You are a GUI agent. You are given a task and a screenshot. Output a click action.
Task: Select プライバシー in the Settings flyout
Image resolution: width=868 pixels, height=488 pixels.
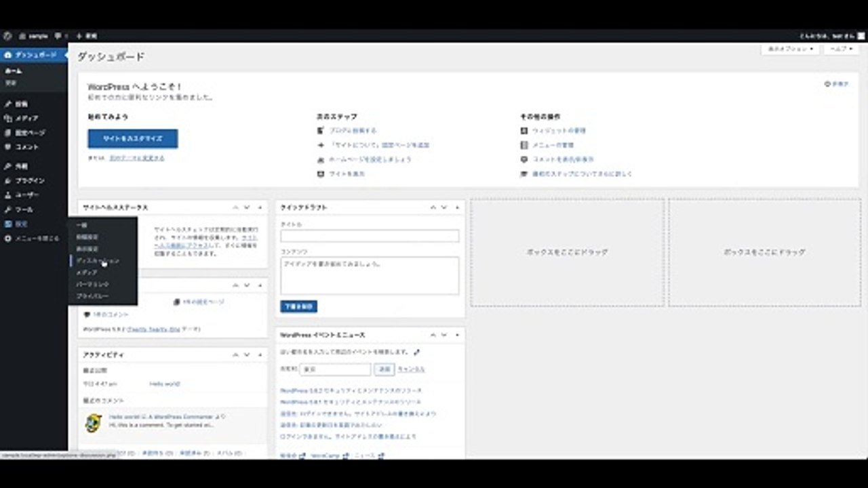(92, 297)
